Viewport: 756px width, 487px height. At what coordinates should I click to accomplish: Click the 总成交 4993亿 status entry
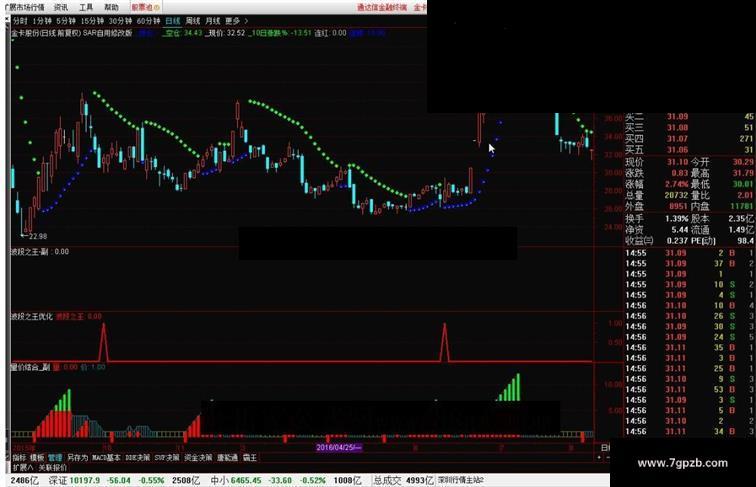click(x=403, y=480)
